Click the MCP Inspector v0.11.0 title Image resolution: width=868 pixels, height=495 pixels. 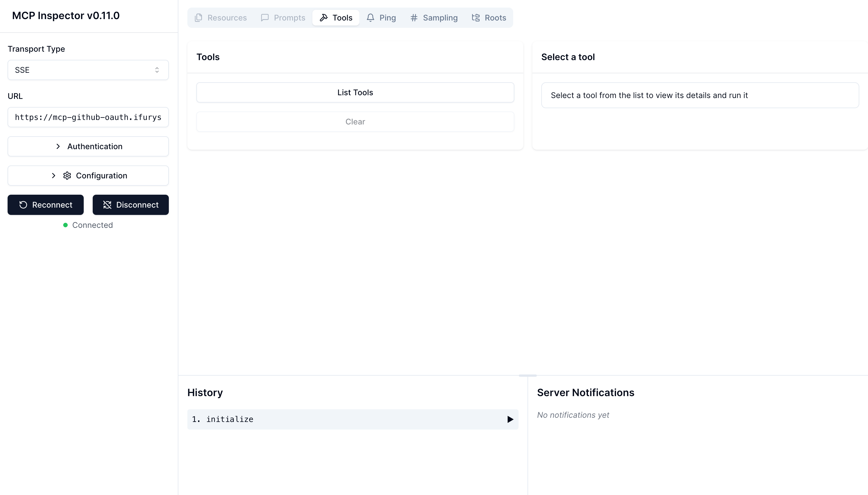[66, 16]
